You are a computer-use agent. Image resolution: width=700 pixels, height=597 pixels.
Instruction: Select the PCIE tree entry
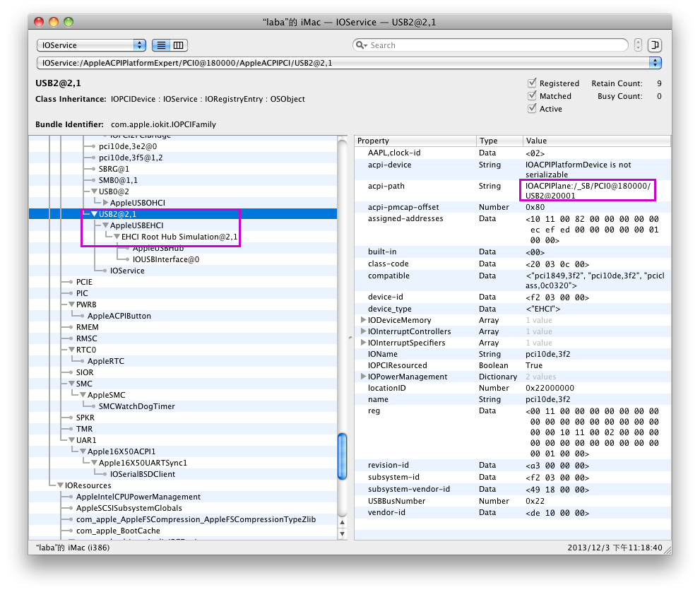(x=84, y=282)
